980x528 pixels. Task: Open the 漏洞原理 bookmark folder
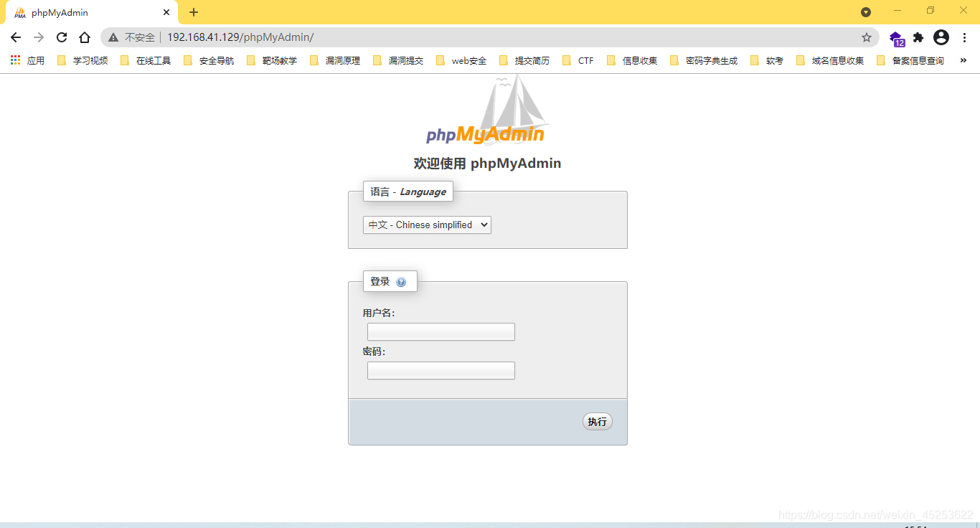coord(335,61)
